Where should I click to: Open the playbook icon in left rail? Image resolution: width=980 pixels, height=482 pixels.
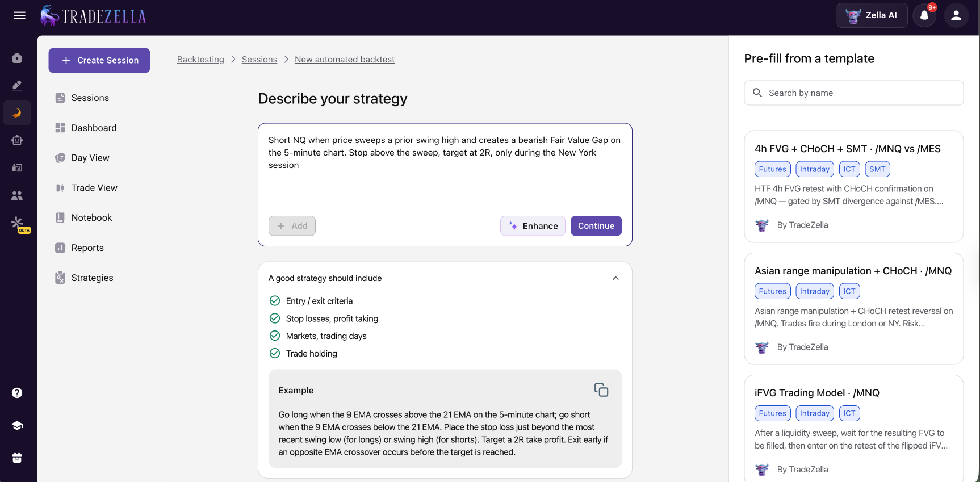click(17, 167)
